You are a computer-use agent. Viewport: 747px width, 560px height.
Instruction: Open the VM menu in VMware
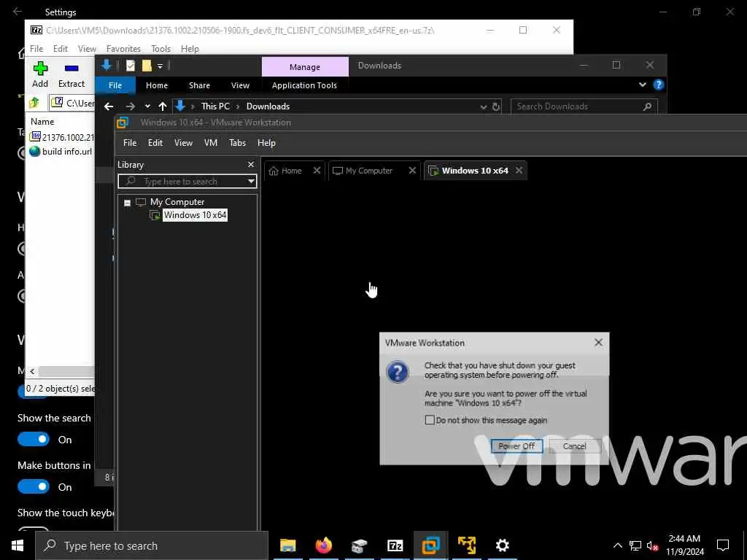pos(211,143)
